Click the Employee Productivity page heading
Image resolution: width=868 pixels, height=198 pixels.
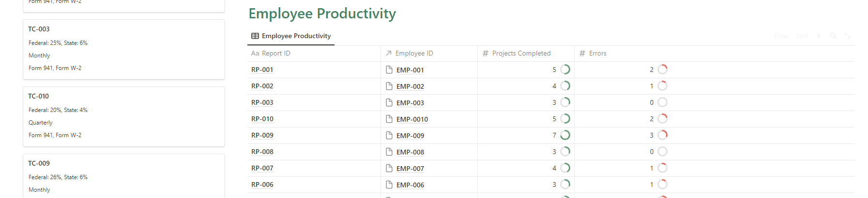tap(322, 14)
